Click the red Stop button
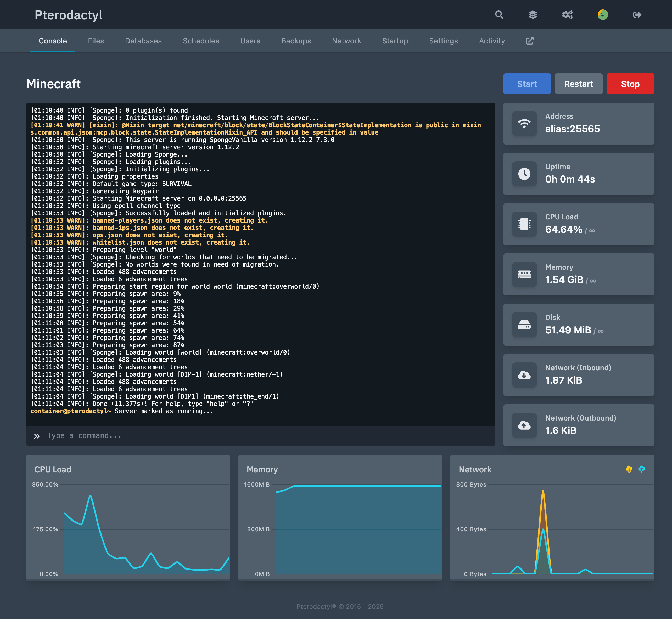The width and height of the screenshot is (672, 619). pos(630,84)
